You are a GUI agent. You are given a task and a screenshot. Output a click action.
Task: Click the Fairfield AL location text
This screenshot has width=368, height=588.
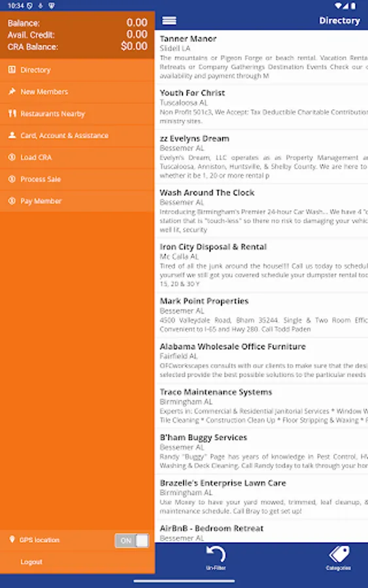[178, 356]
